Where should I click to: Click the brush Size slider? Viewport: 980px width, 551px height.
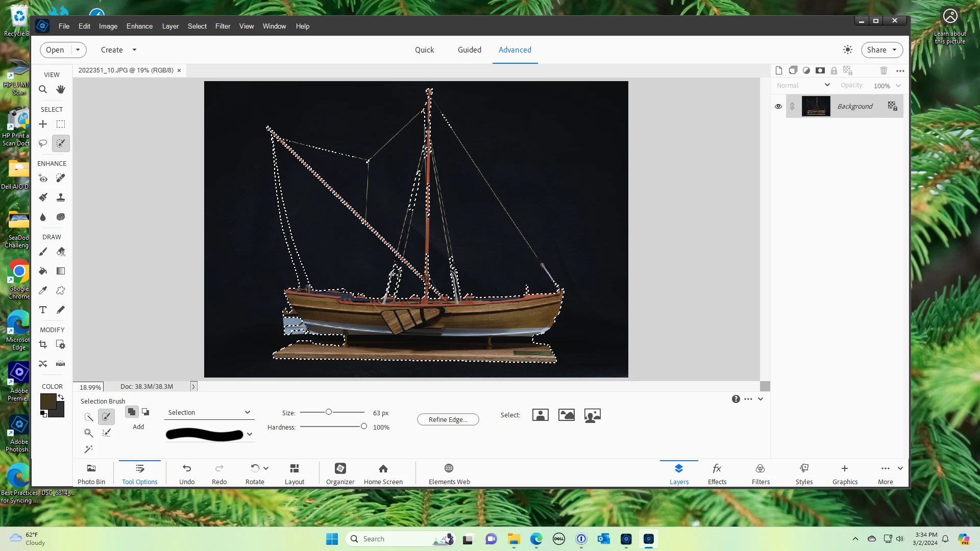329,412
